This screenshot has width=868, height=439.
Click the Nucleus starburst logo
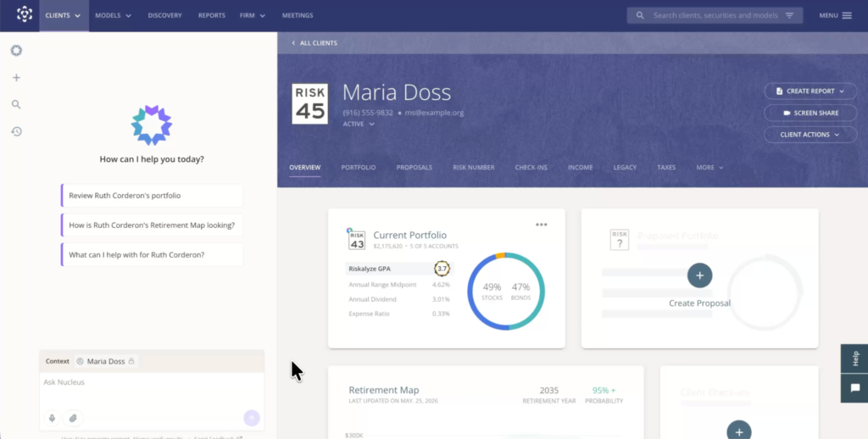point(152,125)
